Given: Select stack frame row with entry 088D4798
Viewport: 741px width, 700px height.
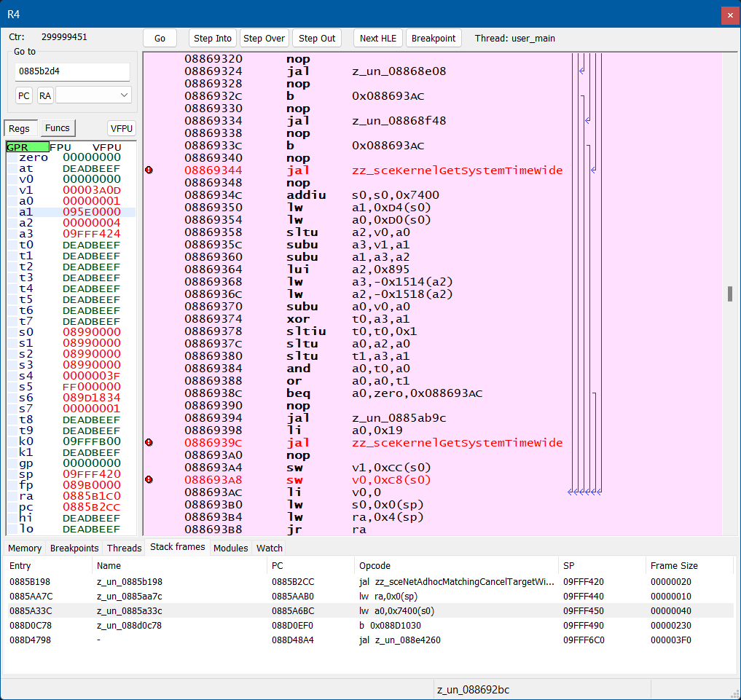Looking at the screenshot, I should pos(370,640).
